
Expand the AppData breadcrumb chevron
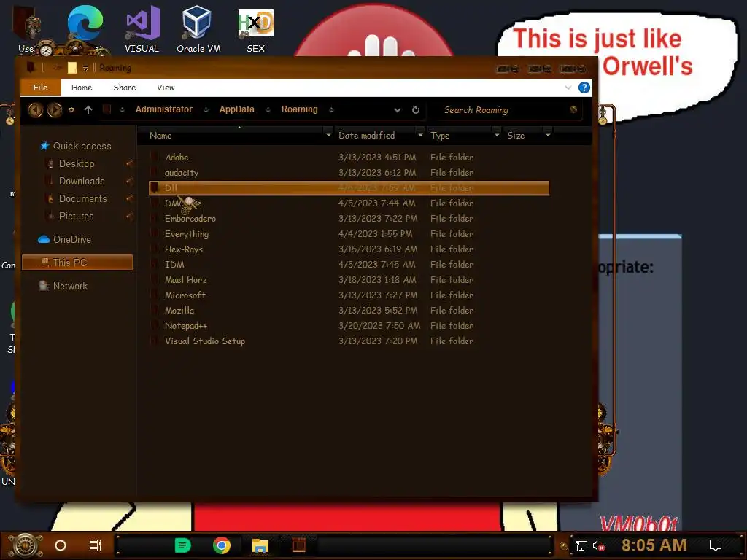(x=268, y=109)
